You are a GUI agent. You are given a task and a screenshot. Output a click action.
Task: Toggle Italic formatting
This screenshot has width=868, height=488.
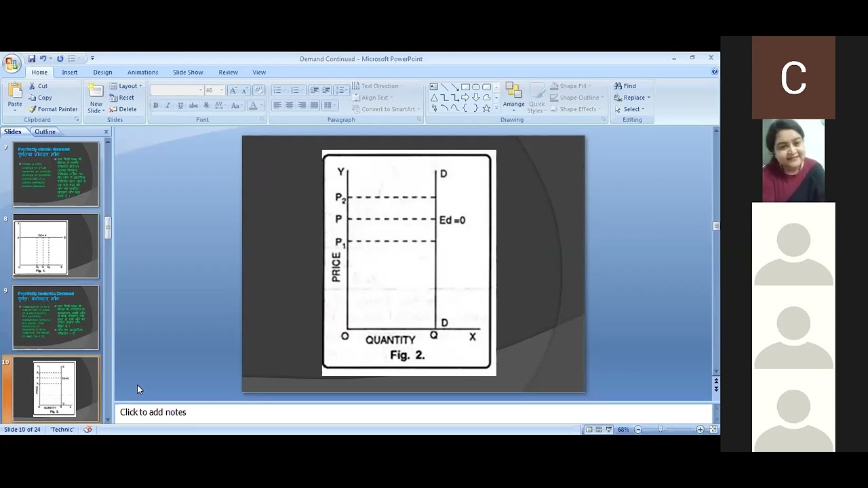[x=168, y=106]
